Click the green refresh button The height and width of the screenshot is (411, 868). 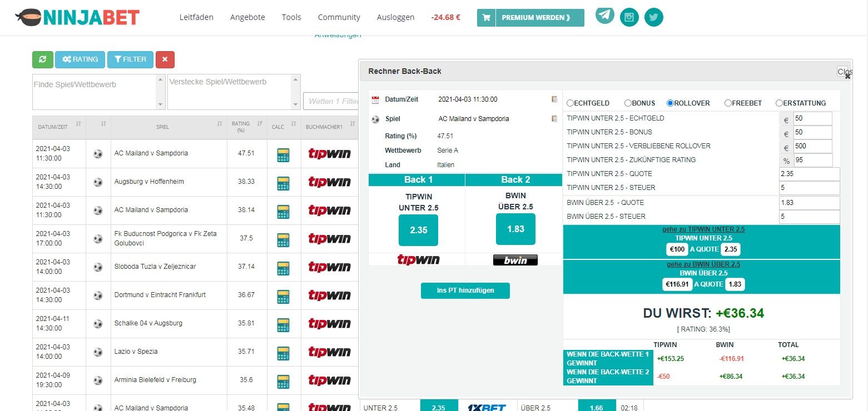click(43, 59)
